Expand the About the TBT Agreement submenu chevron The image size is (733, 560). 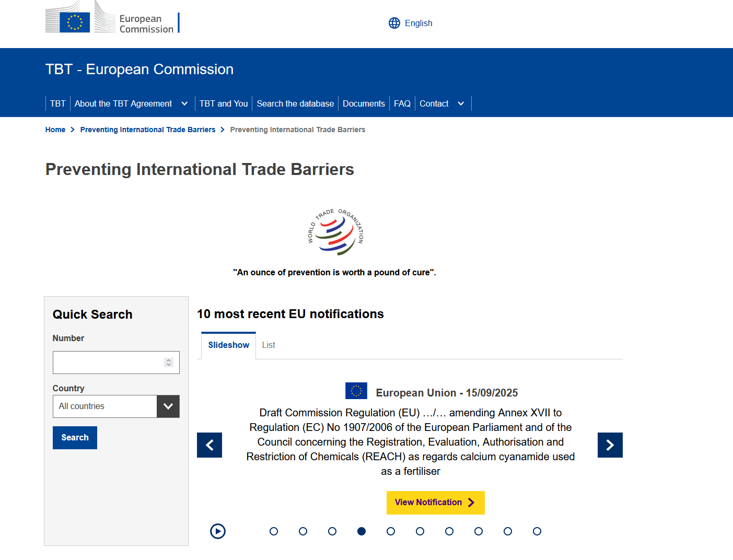click(184, 103)
